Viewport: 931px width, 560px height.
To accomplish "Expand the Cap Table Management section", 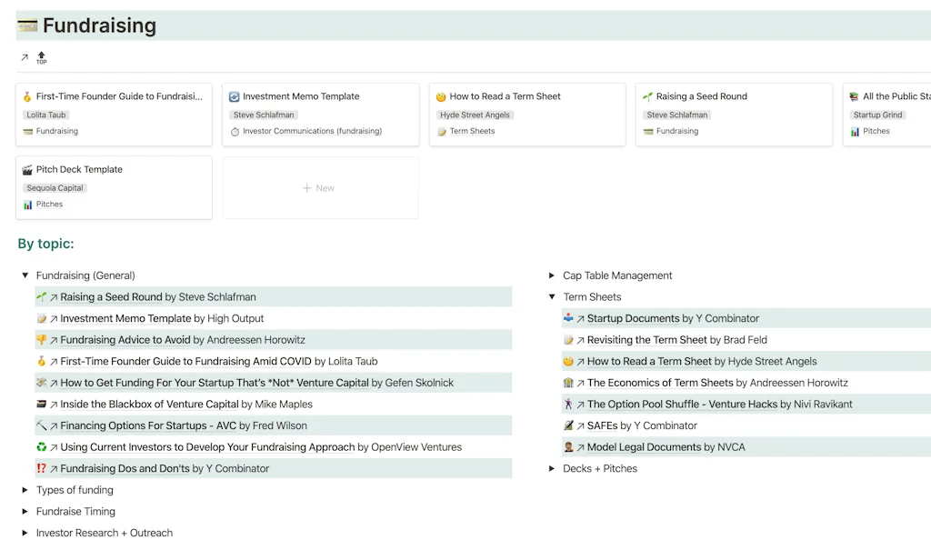I will tap(552, 275).
